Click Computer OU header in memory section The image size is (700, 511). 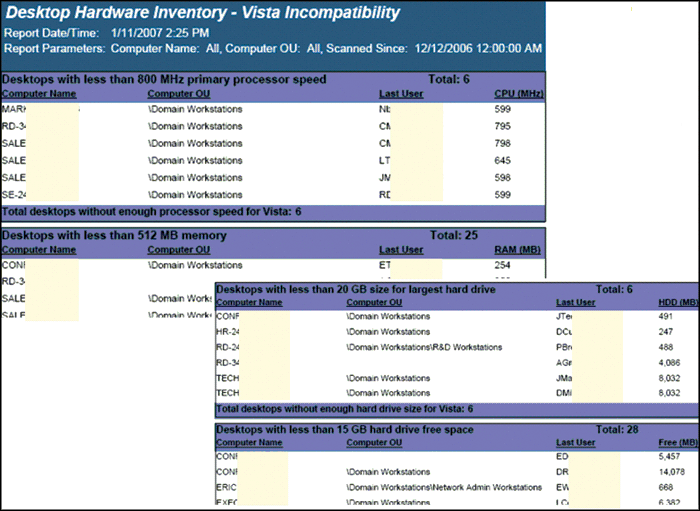179,250
